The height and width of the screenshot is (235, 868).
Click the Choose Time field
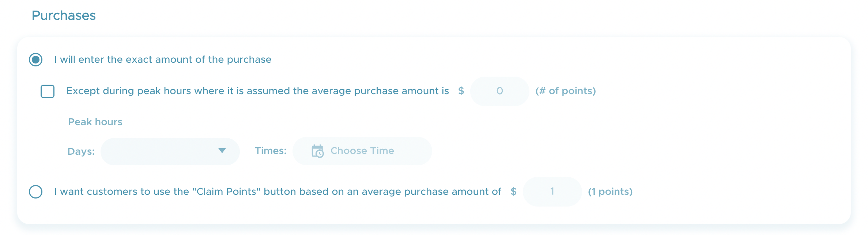tap(362, 151)
